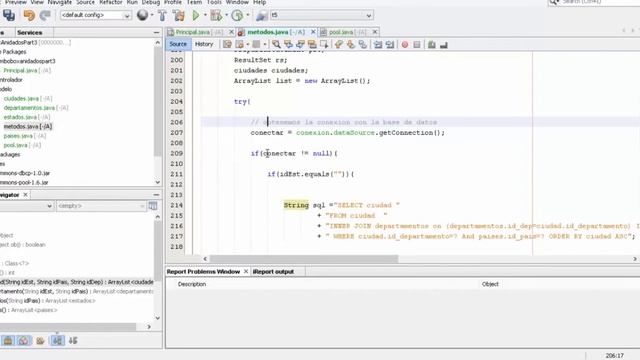The width and height of the screenshot is (640, 360).
Task: Open the Navigator empty filter dropdown
Action: click(101, 206)
